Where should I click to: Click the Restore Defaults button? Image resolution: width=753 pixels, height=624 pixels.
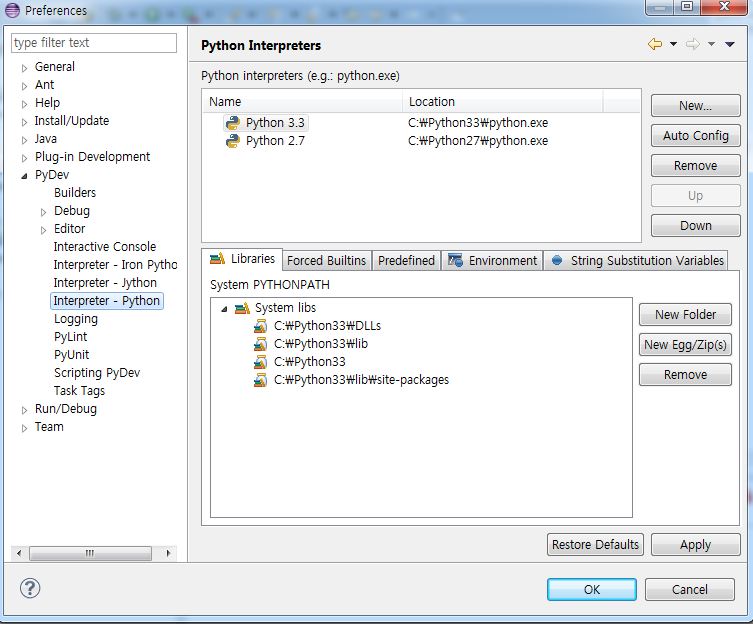click(x=595, y=544)
